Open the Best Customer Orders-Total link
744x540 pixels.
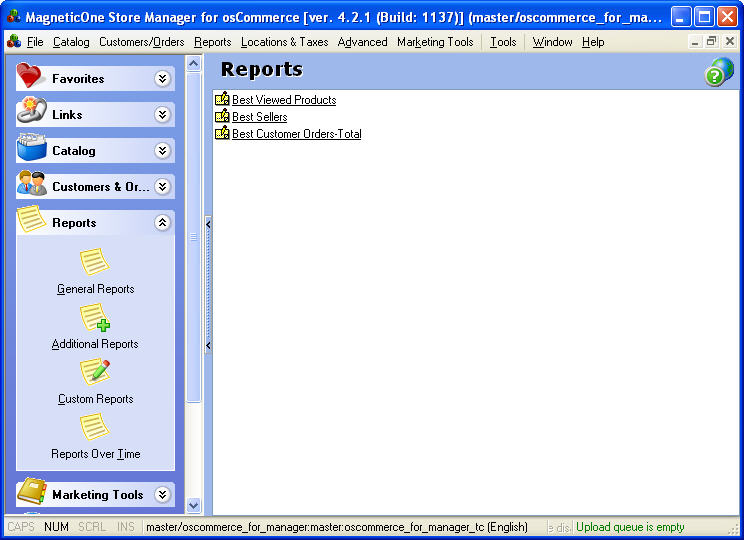pos(297,134)
